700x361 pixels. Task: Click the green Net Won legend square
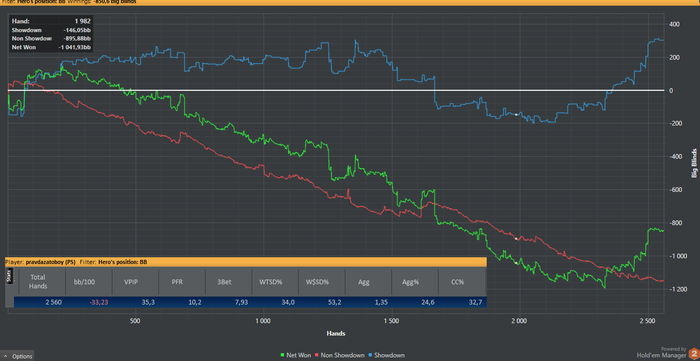(x=282, y=355)
